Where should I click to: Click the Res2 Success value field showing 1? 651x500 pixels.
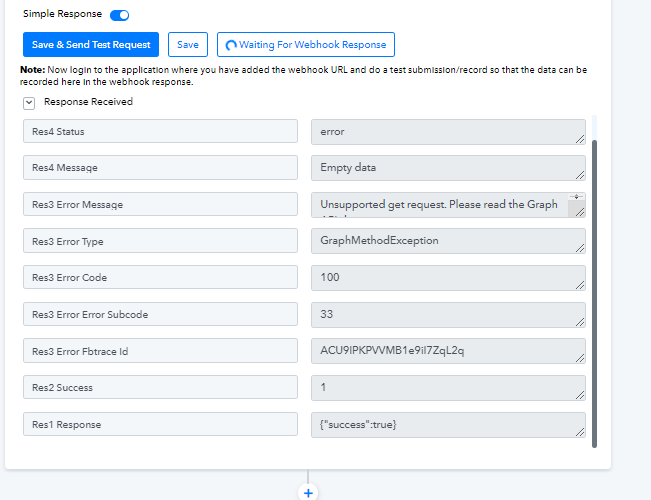448,388
